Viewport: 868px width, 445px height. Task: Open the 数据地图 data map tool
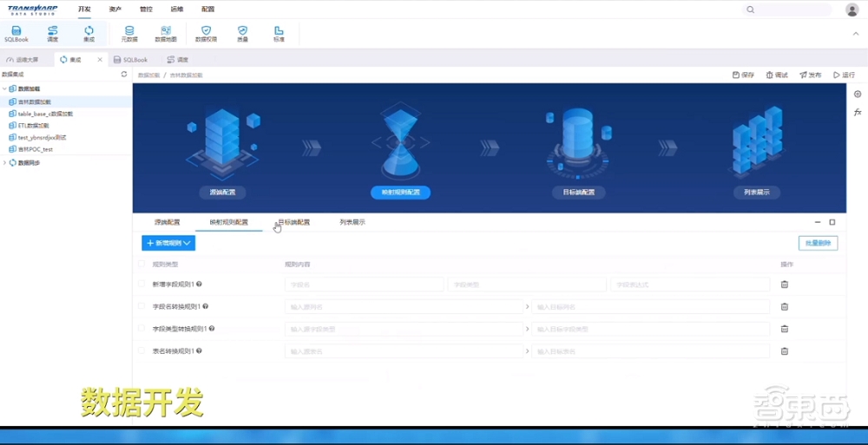[x=166, y=34]
